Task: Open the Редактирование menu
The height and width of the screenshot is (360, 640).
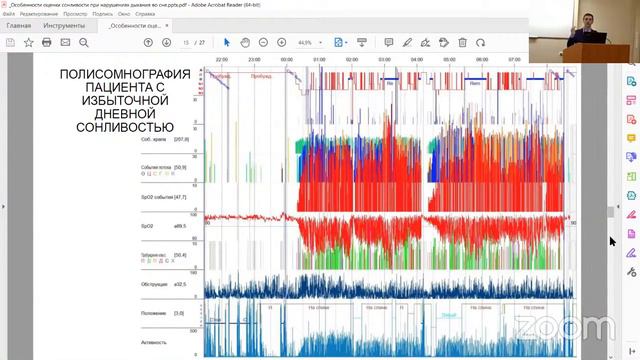Action: [39, 14]
